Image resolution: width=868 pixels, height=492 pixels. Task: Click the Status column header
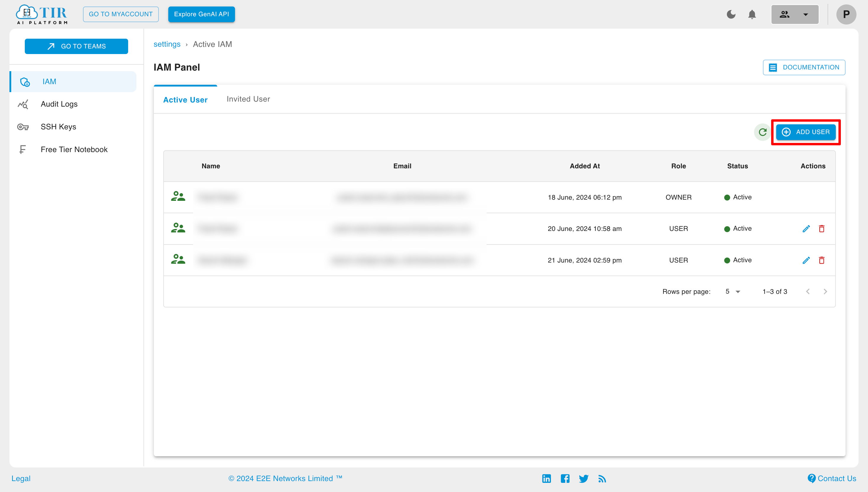pos(737,166)
